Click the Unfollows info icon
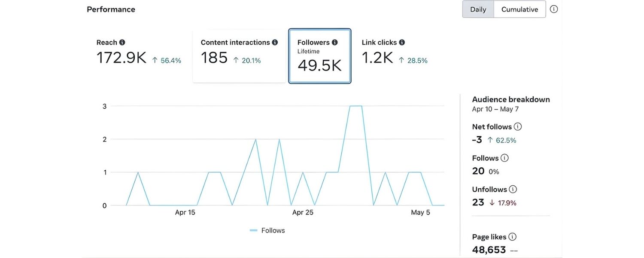Image resolution: width=644 pixels, height=258 pixels. [513, 189]
